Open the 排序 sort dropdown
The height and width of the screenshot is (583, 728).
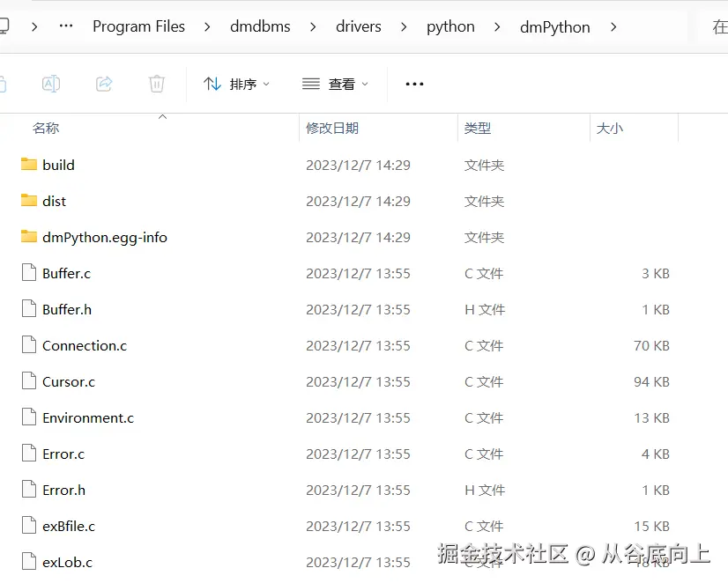[x=236, y=84]
